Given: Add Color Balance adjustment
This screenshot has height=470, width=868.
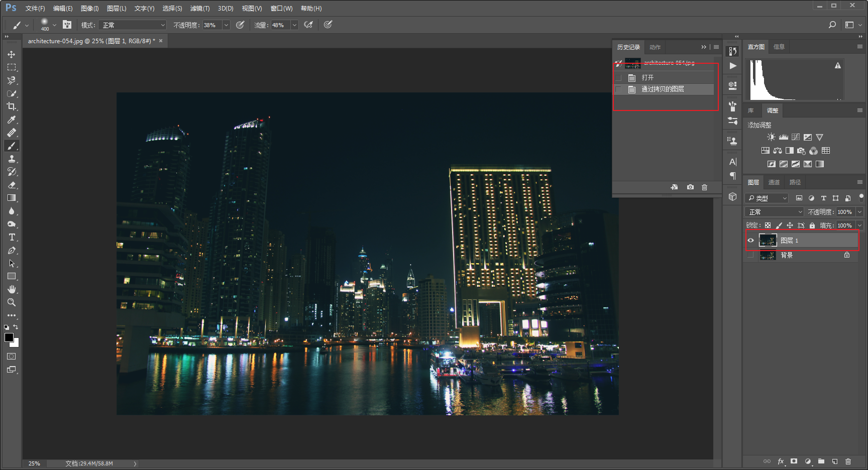Looking at the screenshot, I should click(777, 151).
